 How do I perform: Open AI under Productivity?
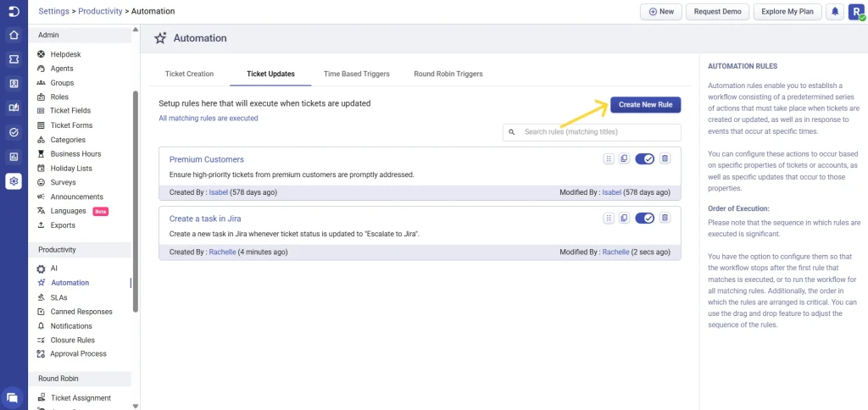(x=54, y=269)
